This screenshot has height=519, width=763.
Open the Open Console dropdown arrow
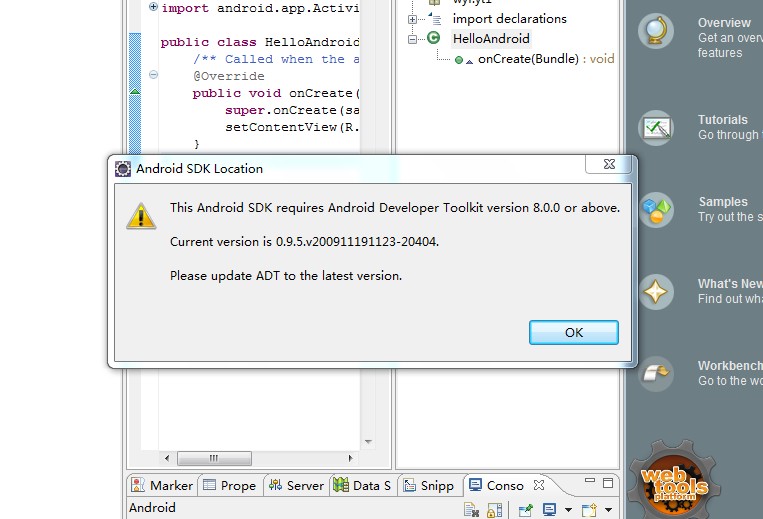(x=608, y=510)
